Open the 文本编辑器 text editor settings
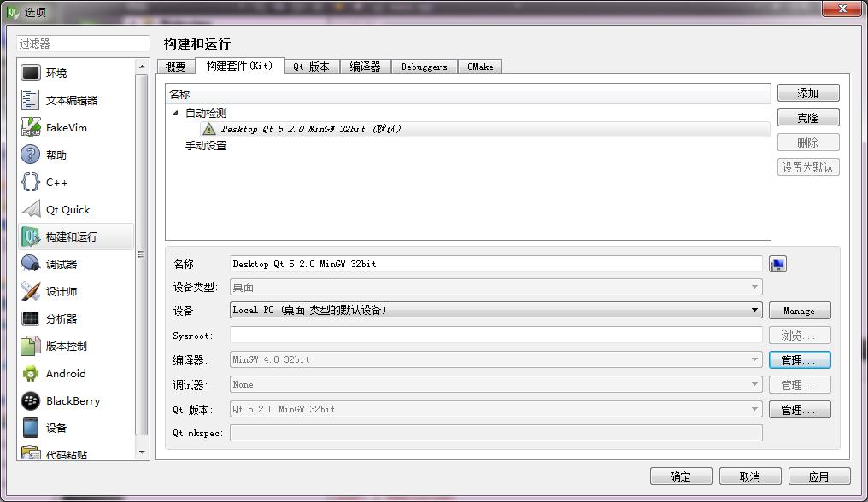 72,101
